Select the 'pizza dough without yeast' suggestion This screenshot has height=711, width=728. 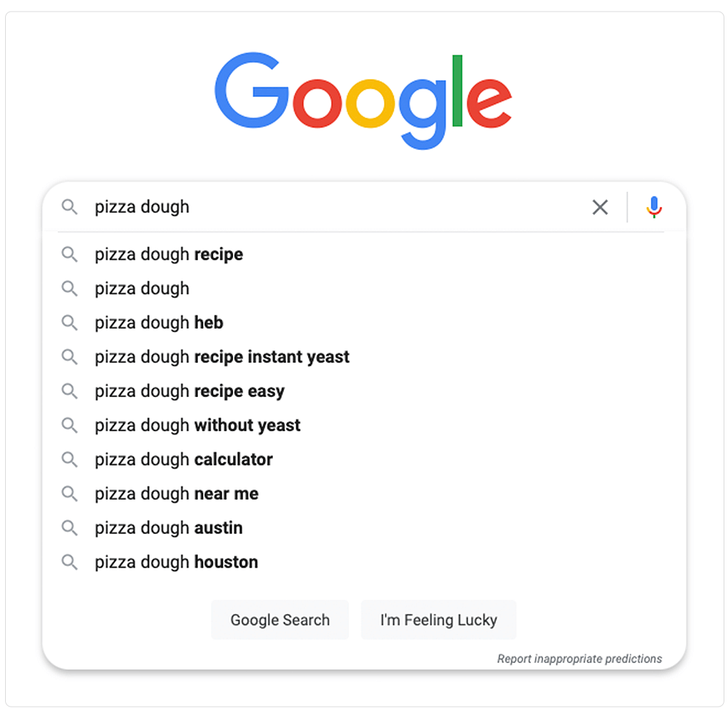point(197,425)
